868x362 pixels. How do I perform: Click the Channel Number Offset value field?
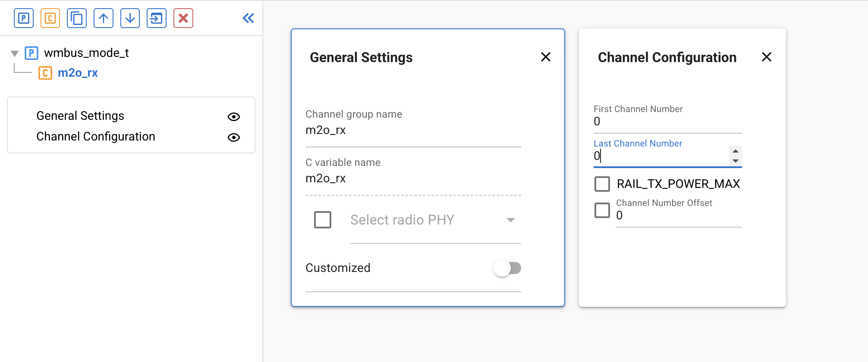pyautogui.click(x=679, y=215)
